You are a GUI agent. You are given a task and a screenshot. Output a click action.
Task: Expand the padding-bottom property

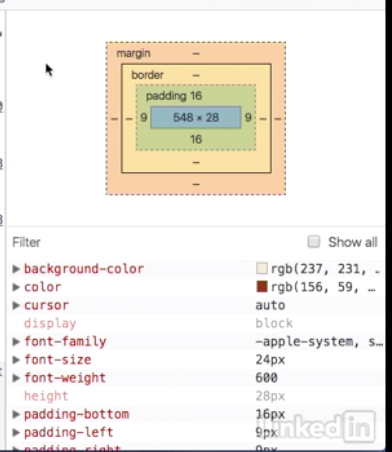16,414
